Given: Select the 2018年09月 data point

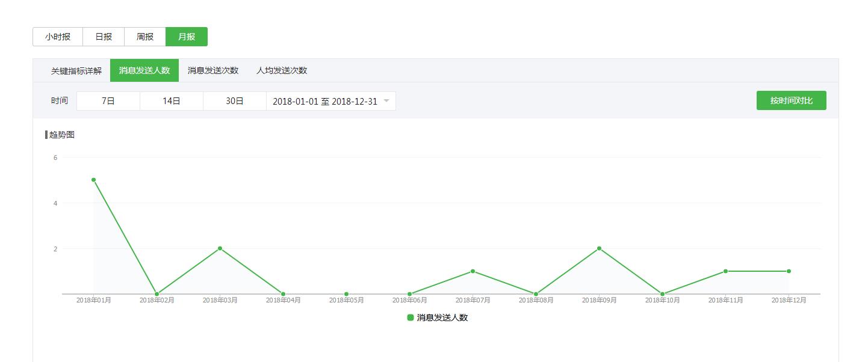Looking at the screenshot, I should coord(600,248).
